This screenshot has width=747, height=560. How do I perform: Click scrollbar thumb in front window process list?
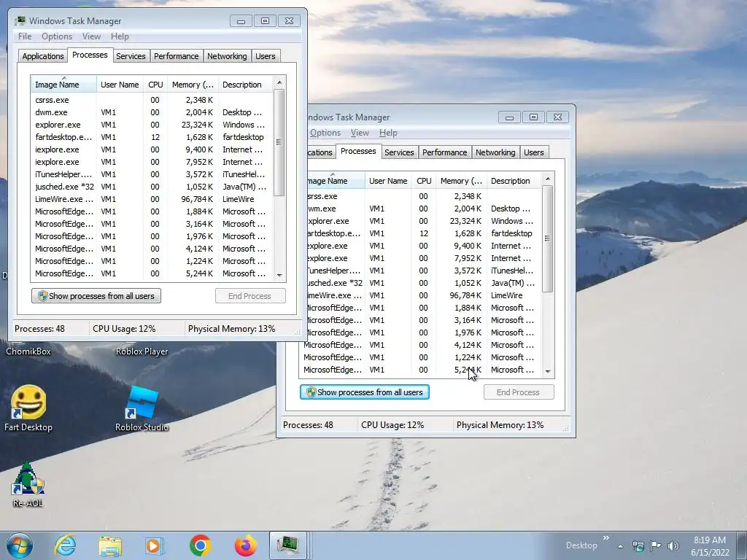click(547, 238)
